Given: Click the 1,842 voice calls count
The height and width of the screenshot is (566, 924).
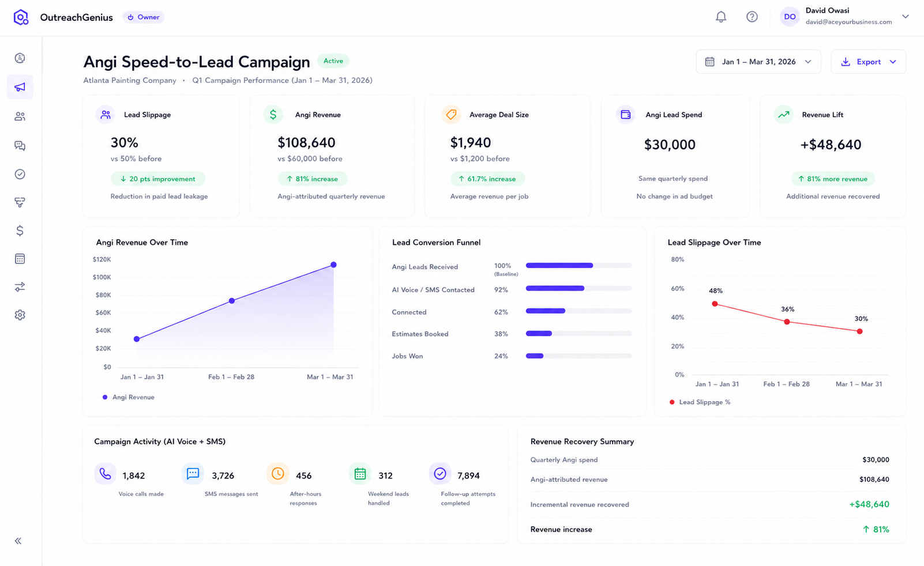Looking at the screenshot, I should click(x=134, y=476).
